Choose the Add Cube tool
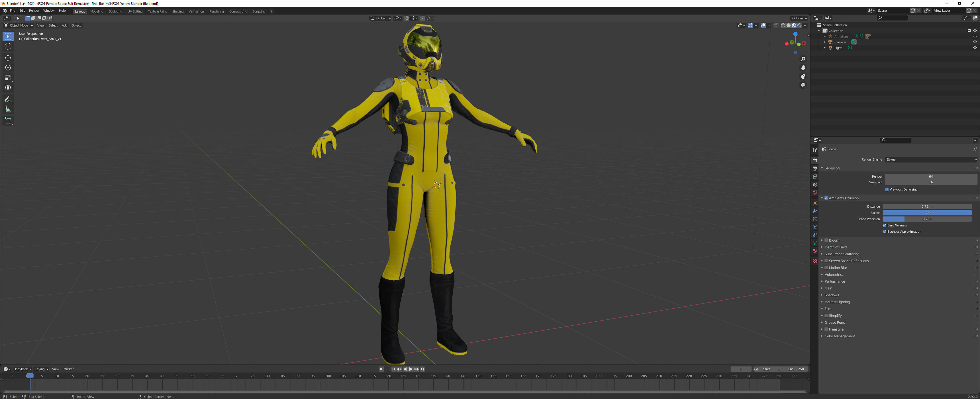This screenshot has height=399, width=980. pyautogui.click(x=8, y=121)
